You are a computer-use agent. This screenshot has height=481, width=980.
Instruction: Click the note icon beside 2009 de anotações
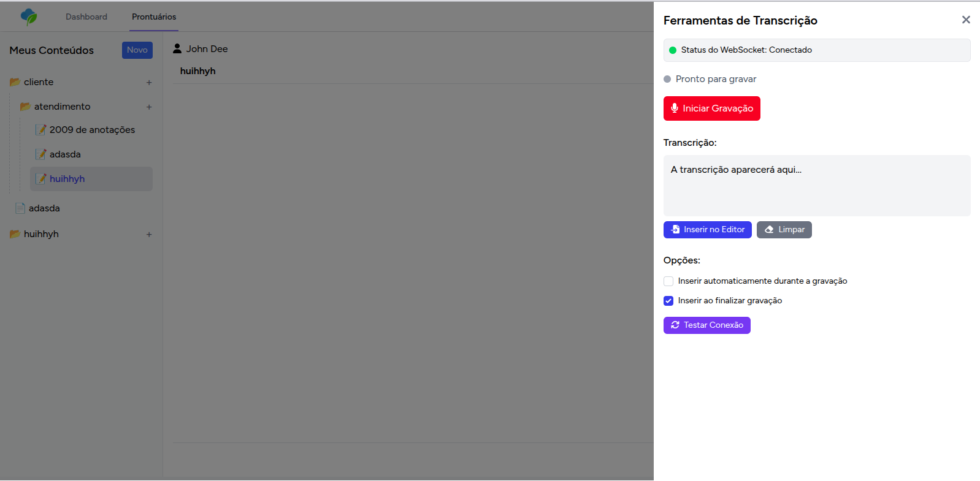(x=41, y=130)
